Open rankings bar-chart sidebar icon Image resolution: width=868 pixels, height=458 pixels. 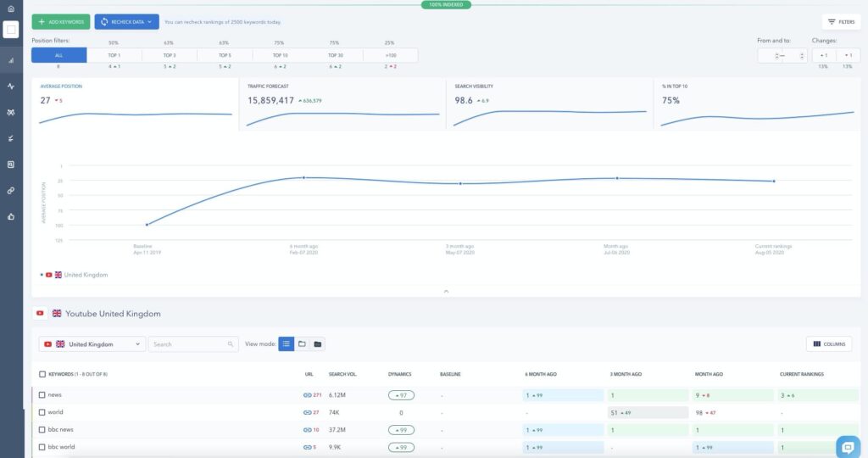point(10,60)
